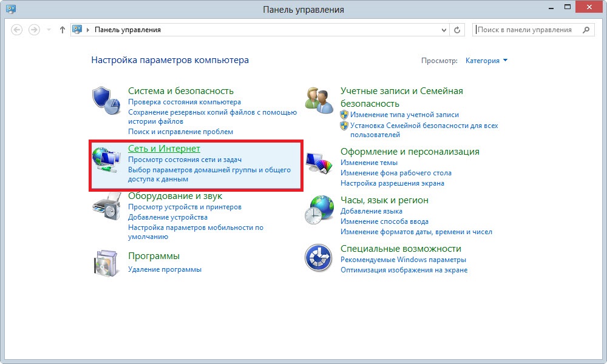Viewport: 607px width, 364px height.
Task: Open Изменение форматов даты, времени и чисел
Action: 416,232
